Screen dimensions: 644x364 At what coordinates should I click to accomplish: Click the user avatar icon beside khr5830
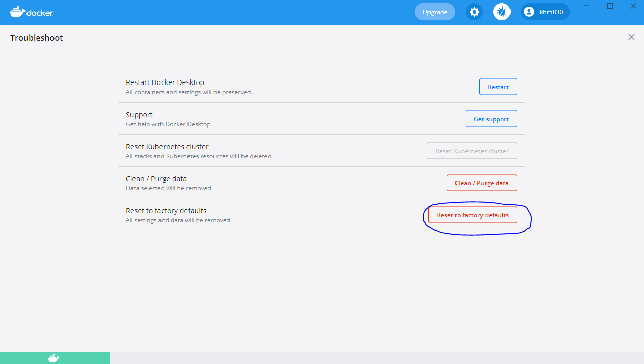tap(529, 12)
